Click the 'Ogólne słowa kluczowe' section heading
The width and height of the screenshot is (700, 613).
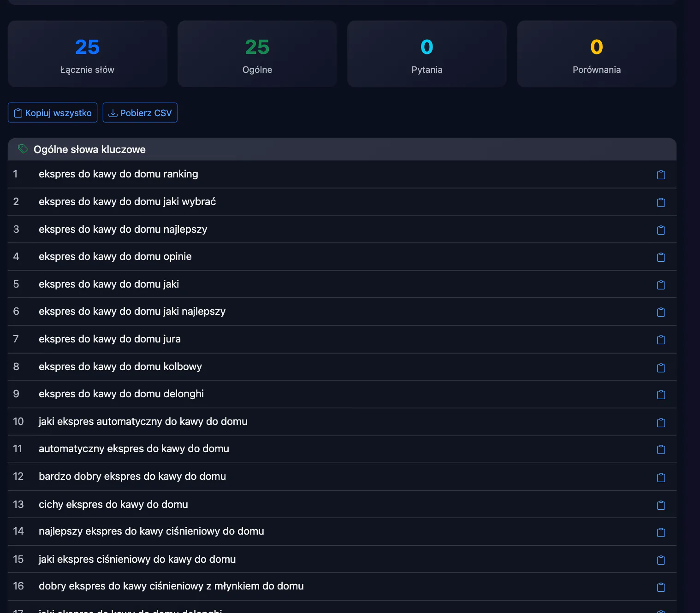[x=89, y=149]
